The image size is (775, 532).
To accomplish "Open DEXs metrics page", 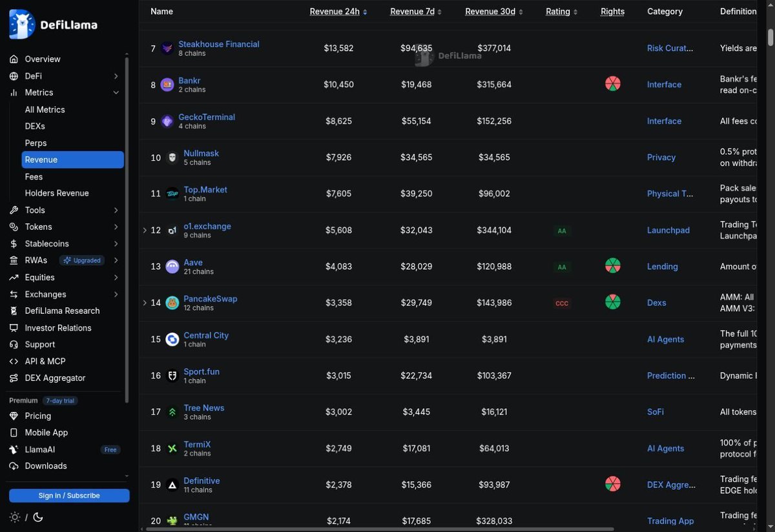I will [35, 127].
